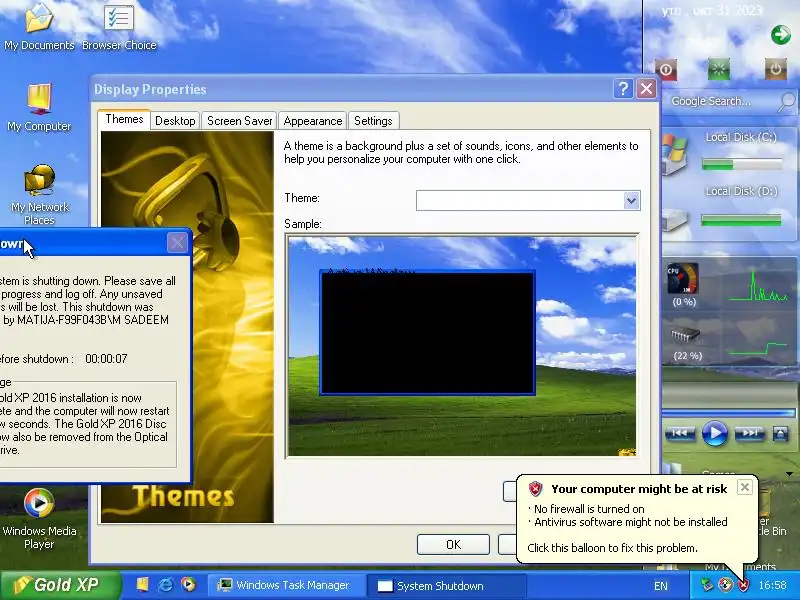This screenshot has height=600, width=800.
Task: Switch to the Settings tab
Action: pos(373,121)
